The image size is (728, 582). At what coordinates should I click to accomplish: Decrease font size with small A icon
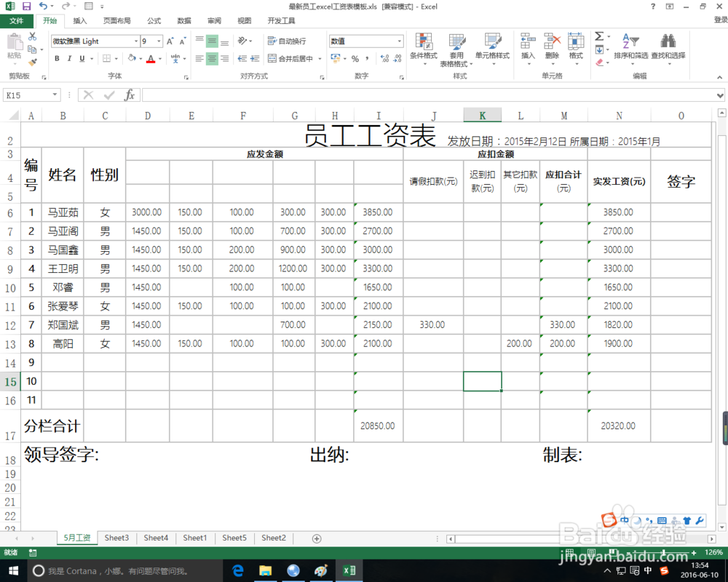click(x=183, y=41)
